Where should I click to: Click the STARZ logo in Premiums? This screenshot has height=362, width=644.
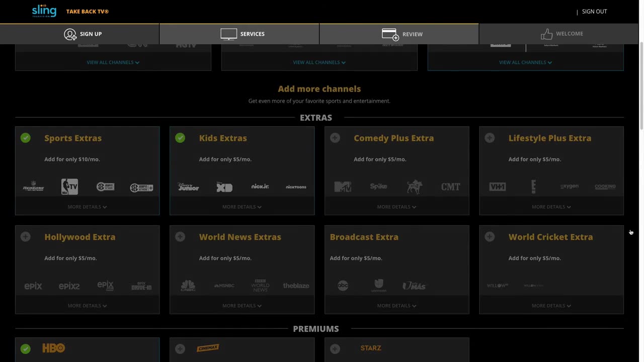pyautogui.click(x=371, y=348)
